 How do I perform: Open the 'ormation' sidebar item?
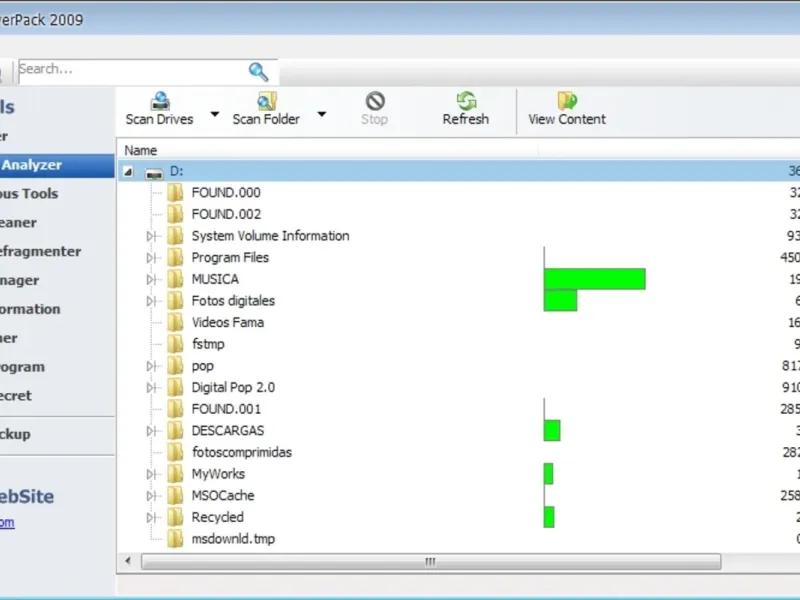click(x=30, y=309)
